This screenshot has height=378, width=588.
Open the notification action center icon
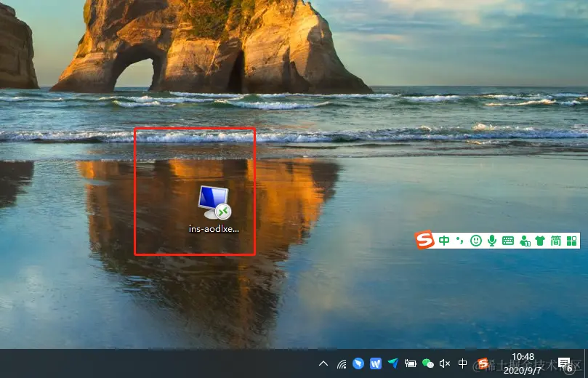(565, 363)
